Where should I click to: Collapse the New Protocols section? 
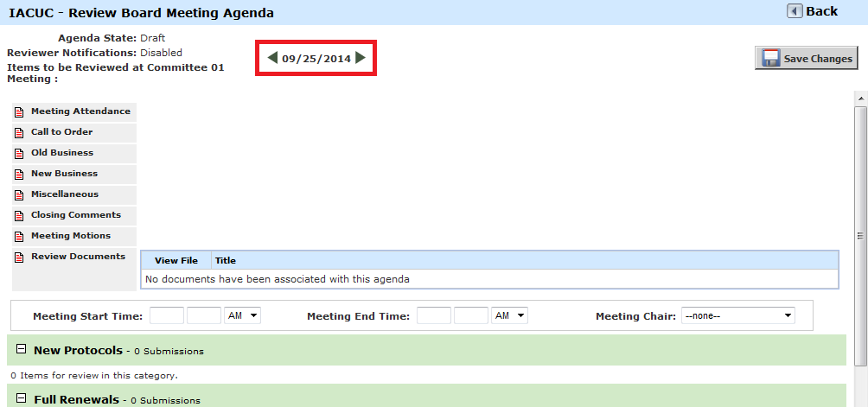pyautogui.click(x=21, y=349)
